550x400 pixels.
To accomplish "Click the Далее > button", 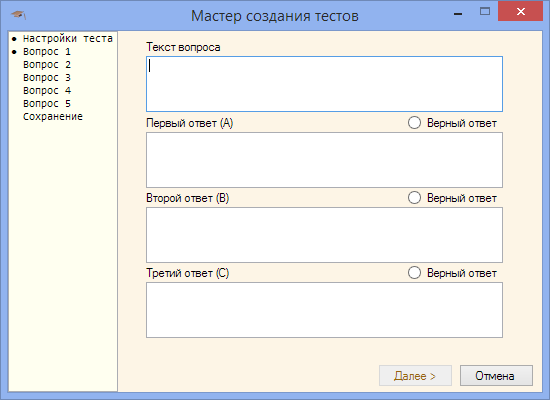I will tap(415, 376).
